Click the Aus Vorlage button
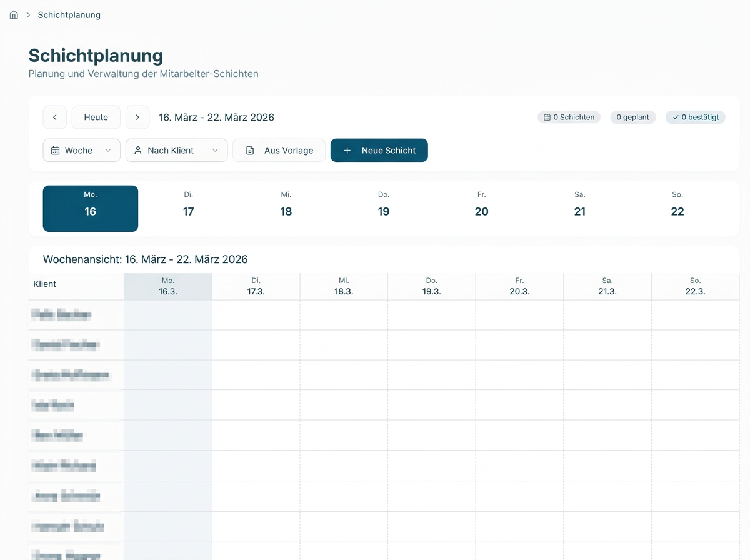This screenshot has width=750, height=560. [x=279, y=151]
